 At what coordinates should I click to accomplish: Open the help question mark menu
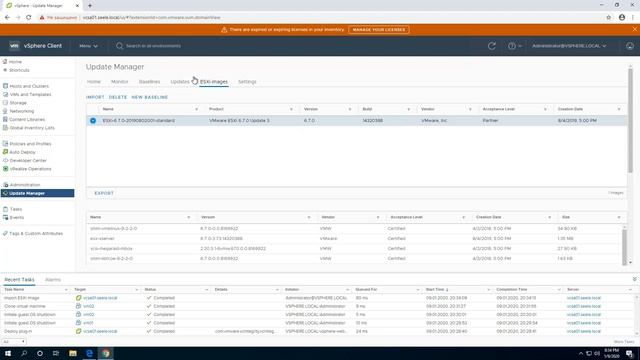point(514,46)
